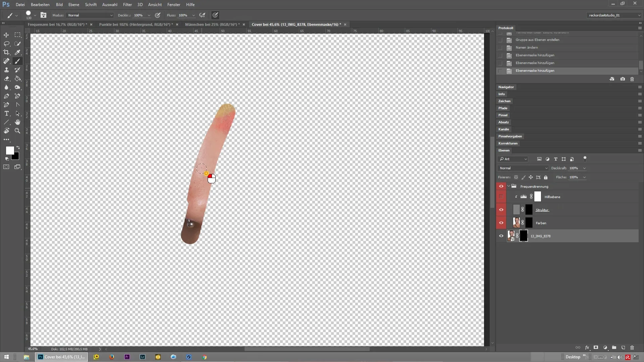This screenshot has width=644, height=362.
Task: Delete current state in Protokoll panel
Action: tap(632, 79)
